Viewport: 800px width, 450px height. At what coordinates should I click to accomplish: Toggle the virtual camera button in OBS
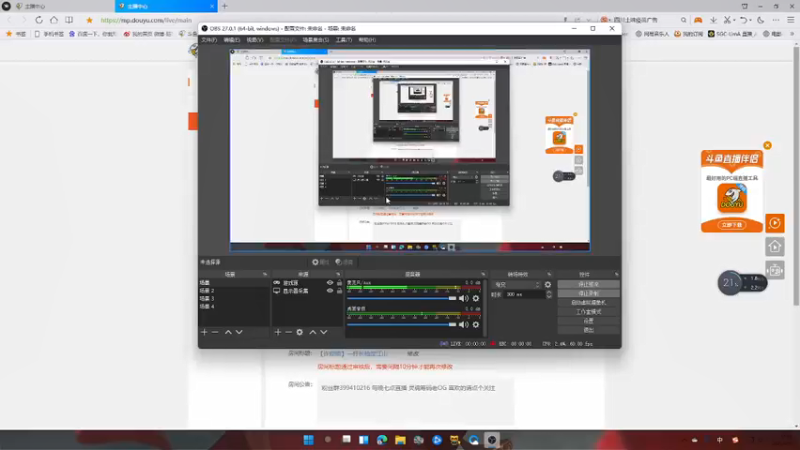588,303
